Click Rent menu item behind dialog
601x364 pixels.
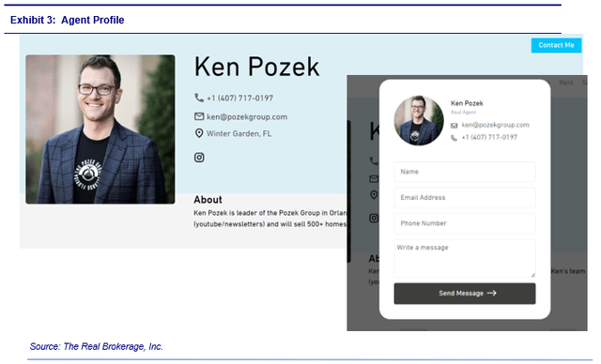[x=565, y=83]
